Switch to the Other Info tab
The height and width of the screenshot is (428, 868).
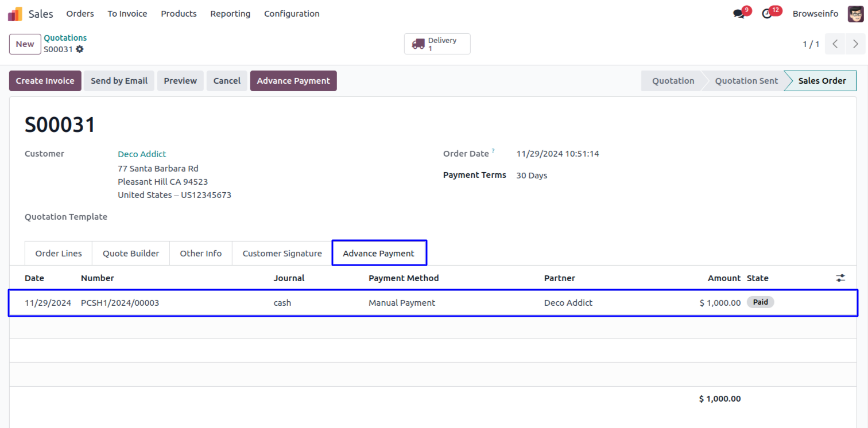200,254
